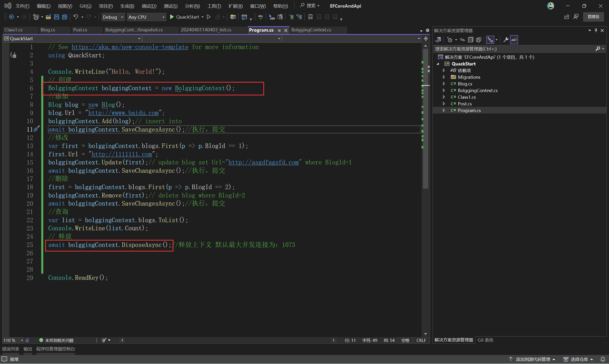This screenshot has width=609, height=364.
Task: Toggle pin on the Program.cs tab
Action: (279, 30)
